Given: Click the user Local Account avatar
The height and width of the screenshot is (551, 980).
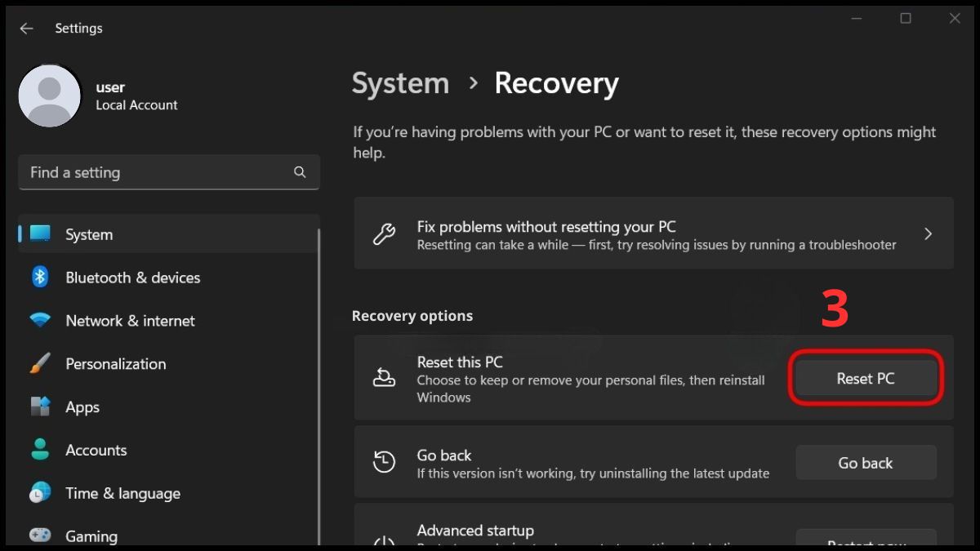Looking at the screenshot, I should tap(50, 96).
